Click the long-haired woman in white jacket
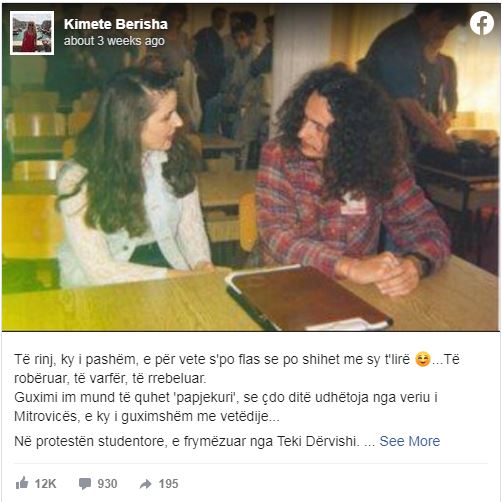The width and height of the screenshot is (502, 502). (133, 180)
